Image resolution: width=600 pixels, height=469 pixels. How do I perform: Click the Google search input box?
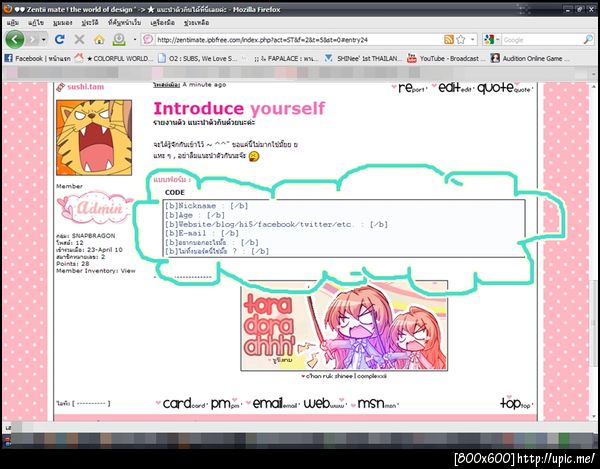(x=541, y=40)
